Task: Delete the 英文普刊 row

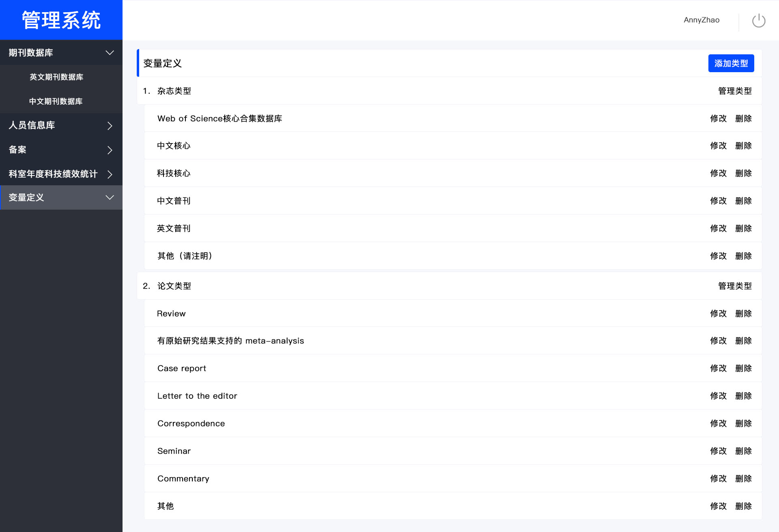Action: point(743,228)
